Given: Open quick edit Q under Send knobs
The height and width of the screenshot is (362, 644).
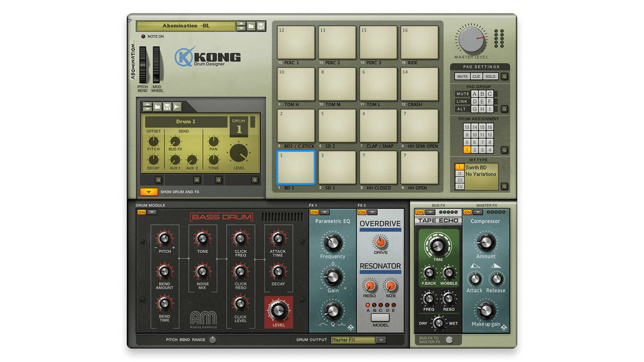Looking at the screenshot, I should point(197,180).
